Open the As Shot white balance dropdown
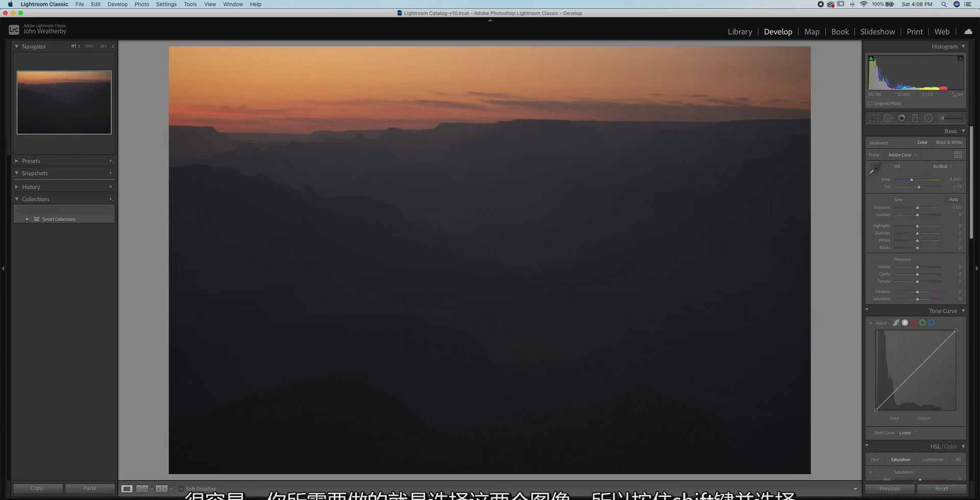 click(943, 166)
